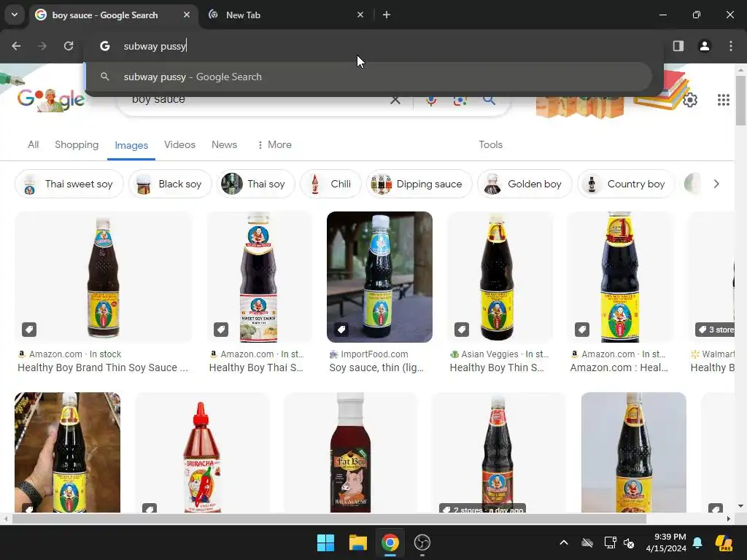Open Google Lens image search icon
This screenshot has width=747, height=560.
point(460,101)
